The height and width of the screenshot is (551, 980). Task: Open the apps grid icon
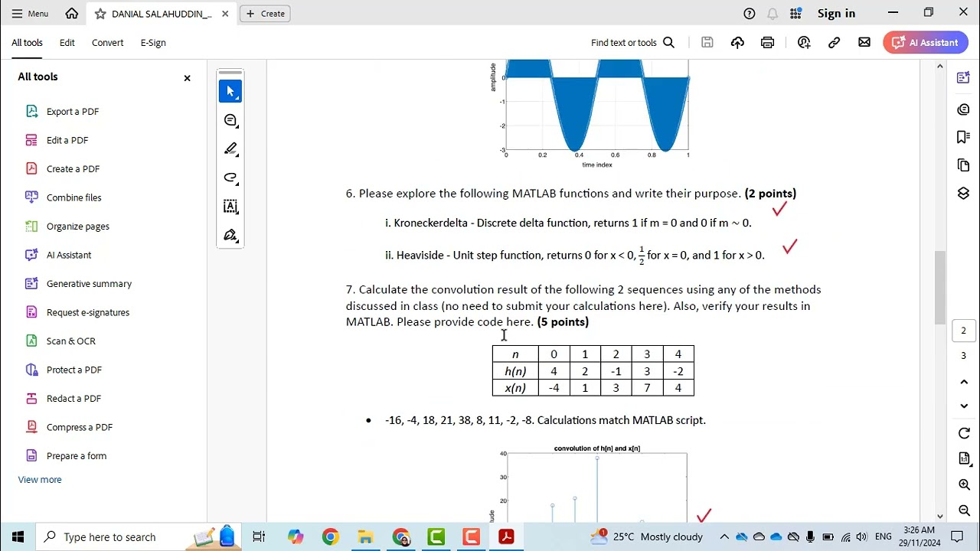[x=795, y=13]
